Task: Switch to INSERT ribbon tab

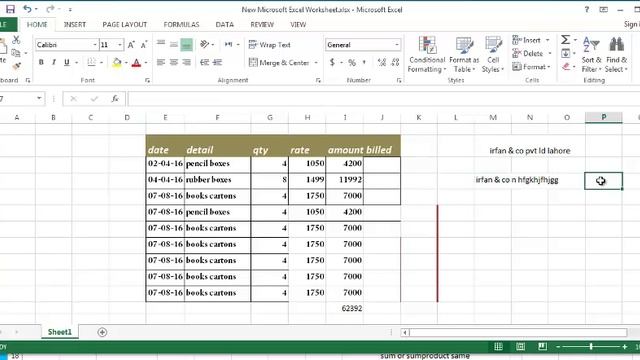Action: (75, 24)
